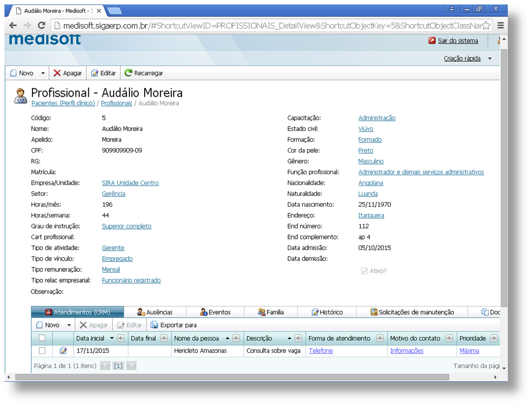The width and height of the screenshot is (532, 406).
Task: Open the Telefone link in the grid row
Action: click(x=321, y=351)
